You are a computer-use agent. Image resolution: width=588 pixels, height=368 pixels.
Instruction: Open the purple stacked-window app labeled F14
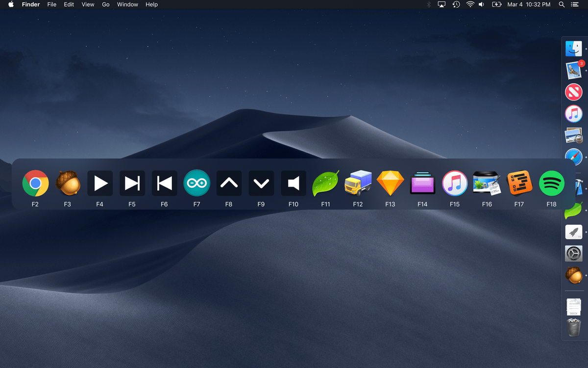pyautogui.click(x=422, y=183)
